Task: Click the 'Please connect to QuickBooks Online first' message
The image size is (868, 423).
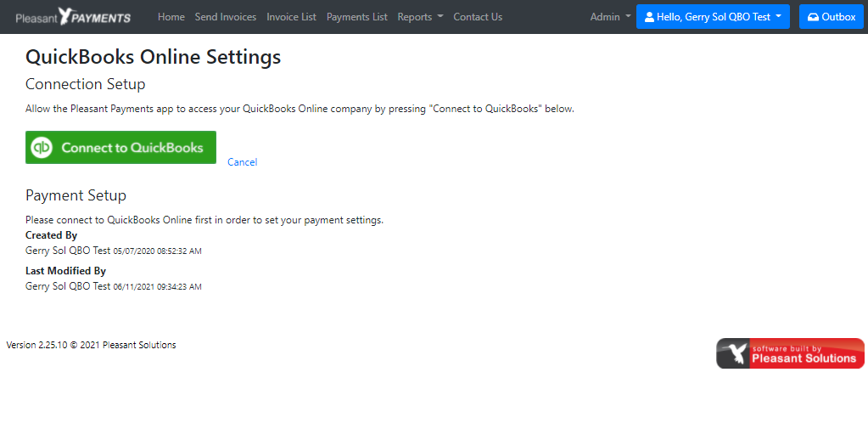Action: pyautogui.click(x=204, y=220)
